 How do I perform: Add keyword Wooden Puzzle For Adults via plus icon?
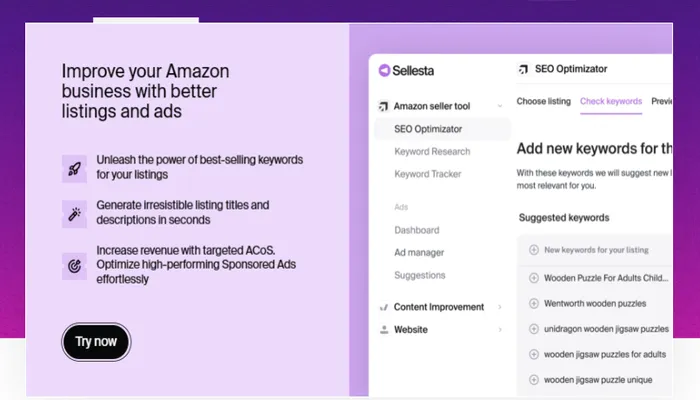532,277
